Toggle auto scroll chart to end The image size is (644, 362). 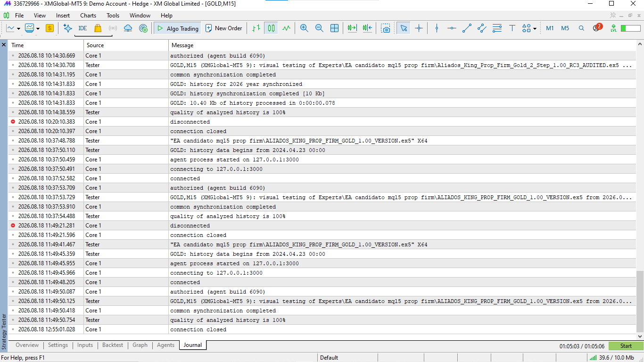coord(352,28)
